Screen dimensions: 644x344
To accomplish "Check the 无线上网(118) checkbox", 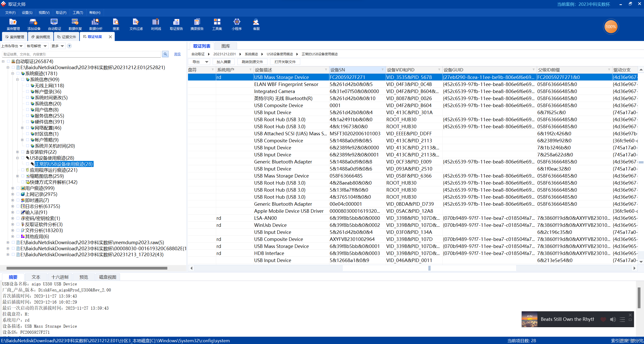I will point(27,85).
